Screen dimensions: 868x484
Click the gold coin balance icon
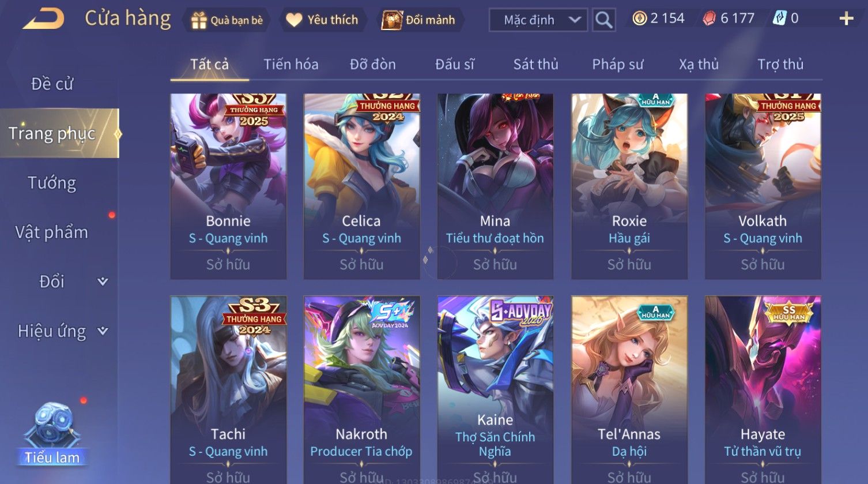639,18
